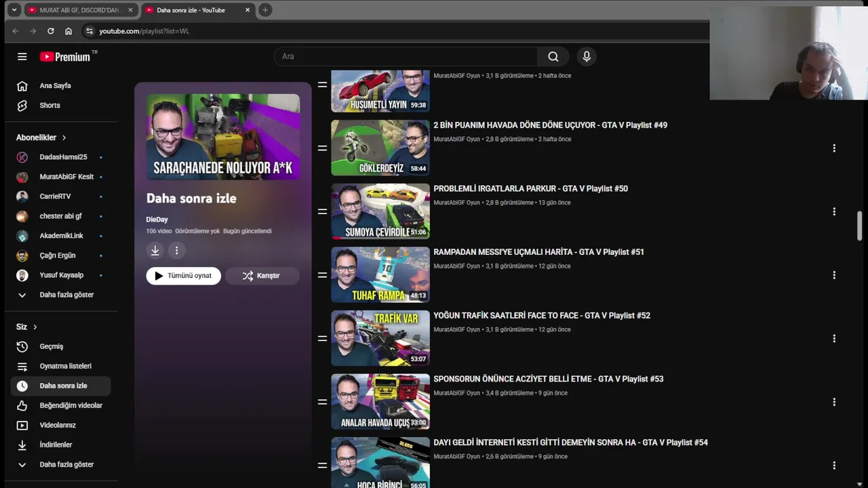Open the DieDay owner link

click(x=157, y=220)
